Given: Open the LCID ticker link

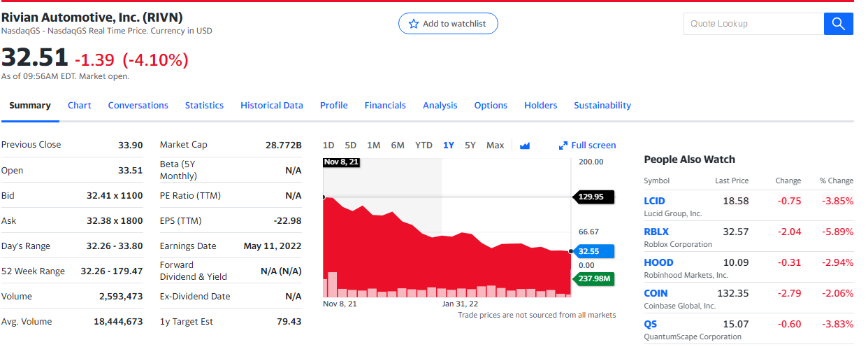Looking at the screenshot, I should [655, 201].
